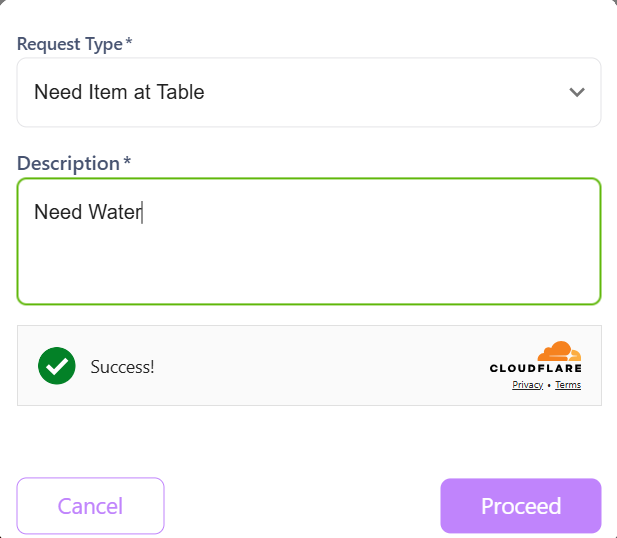Click the orange Cloudflare cloud logo
The height and width of the screenshot is (538, 617).
[x=559, y=352]
